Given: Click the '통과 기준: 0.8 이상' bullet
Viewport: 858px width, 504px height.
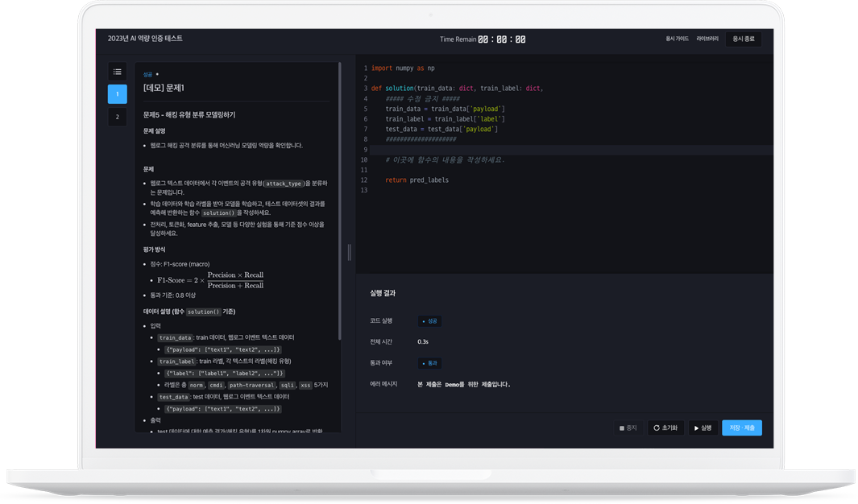Looking at the screenshot, I should click(x=172, y=295).
